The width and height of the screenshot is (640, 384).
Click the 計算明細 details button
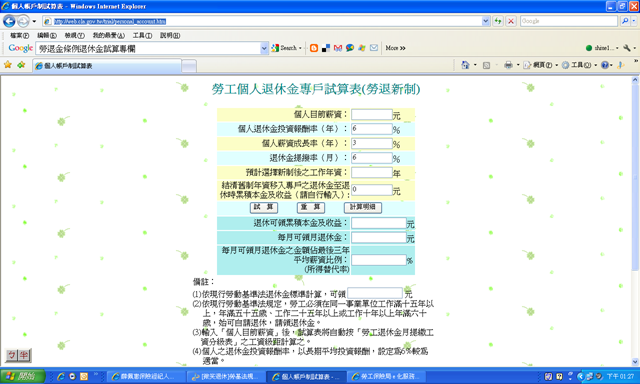tap(362, 207)
